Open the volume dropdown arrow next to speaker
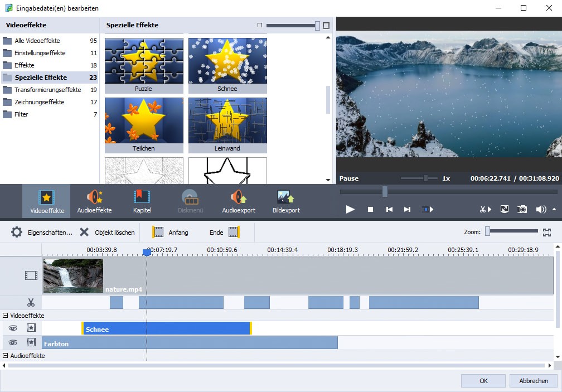Image resolution: width=562 pixels, height=392 pixels. pos(554,210)
